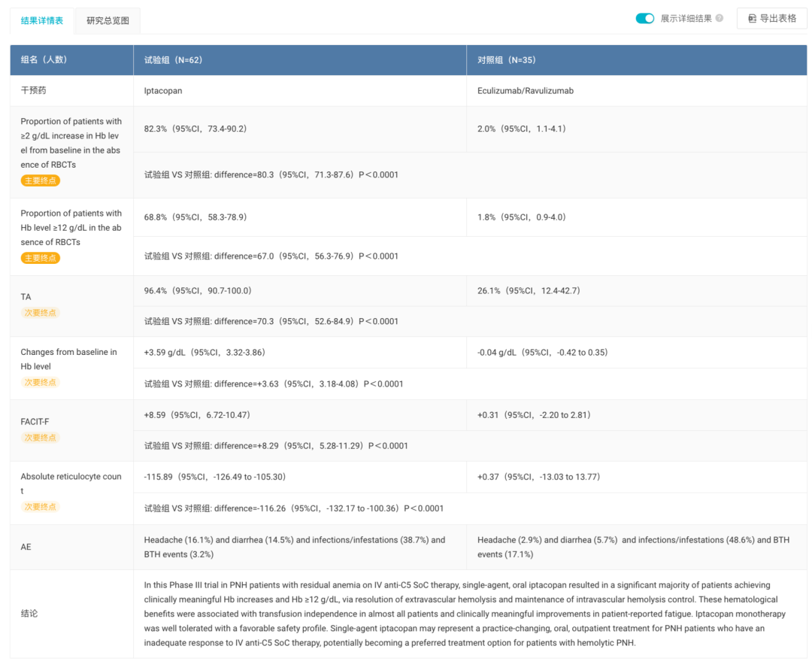Switch to the 结果详情表 tab
812x667 pixels.
click(42, 21)
